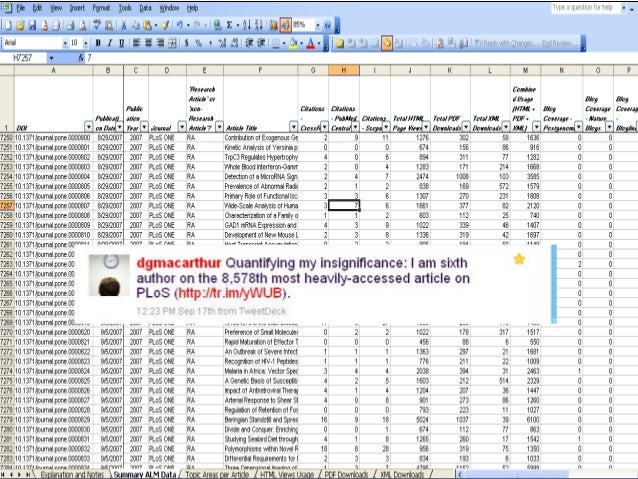Toggle Align Left

(x=136, y=43)
